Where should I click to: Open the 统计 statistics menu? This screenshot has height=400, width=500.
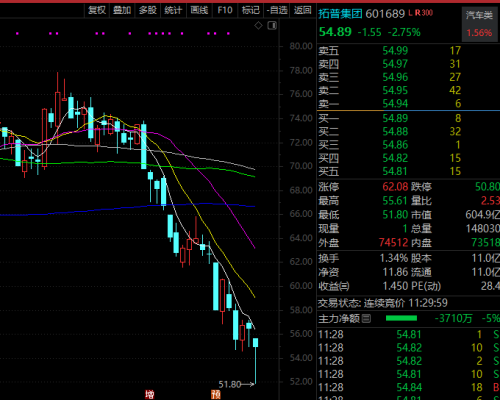coord(173,10)
